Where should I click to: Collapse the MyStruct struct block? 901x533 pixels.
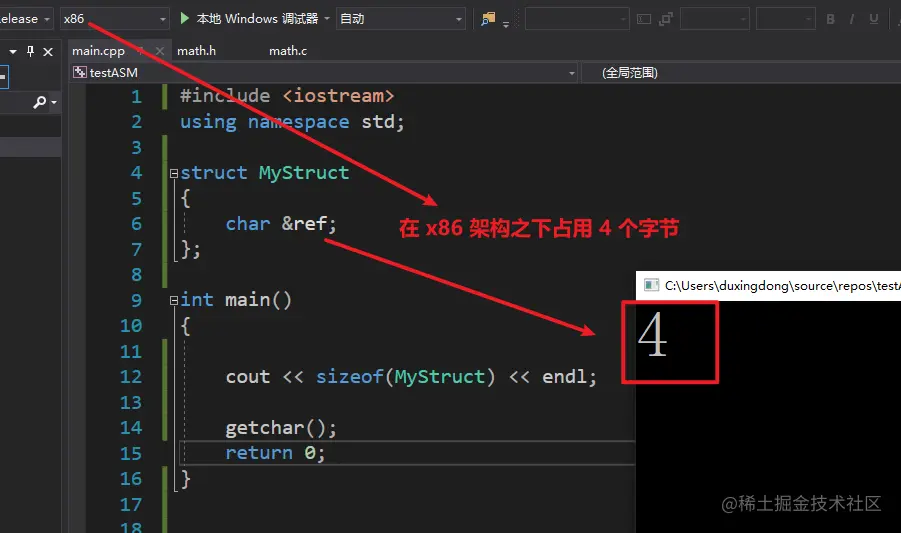[x=174, y=173]
